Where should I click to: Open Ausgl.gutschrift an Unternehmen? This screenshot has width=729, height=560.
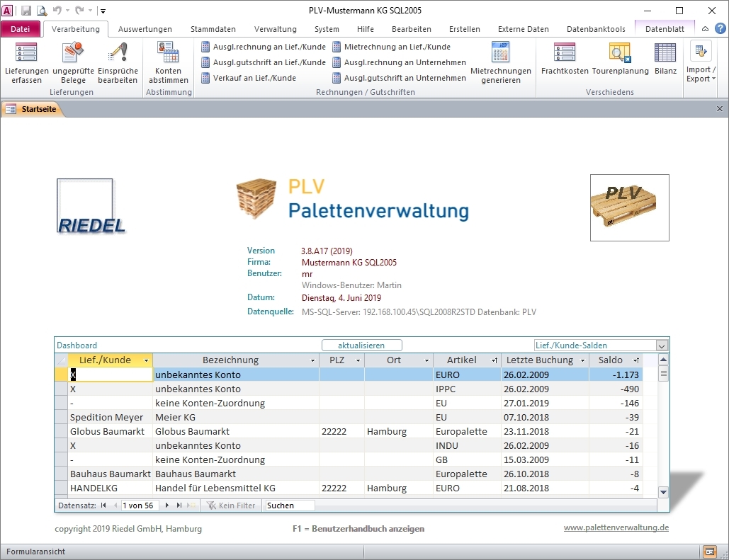(400, 78)
